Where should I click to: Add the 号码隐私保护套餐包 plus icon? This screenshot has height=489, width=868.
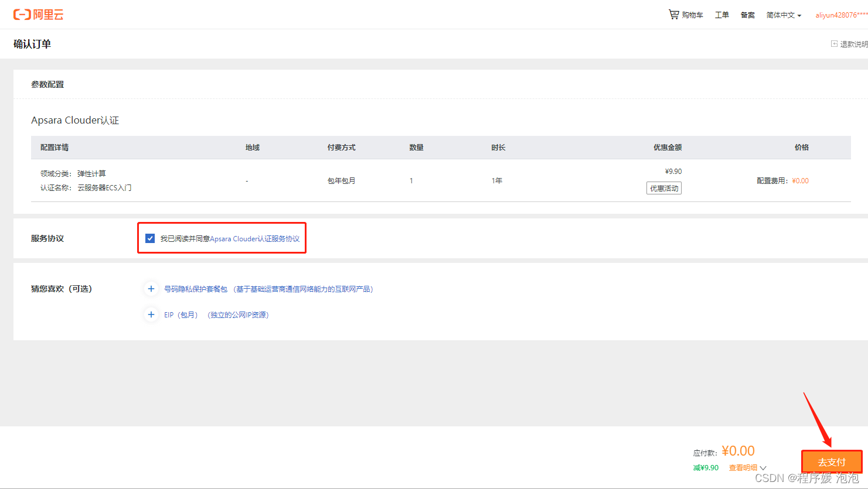click(151, 289)
